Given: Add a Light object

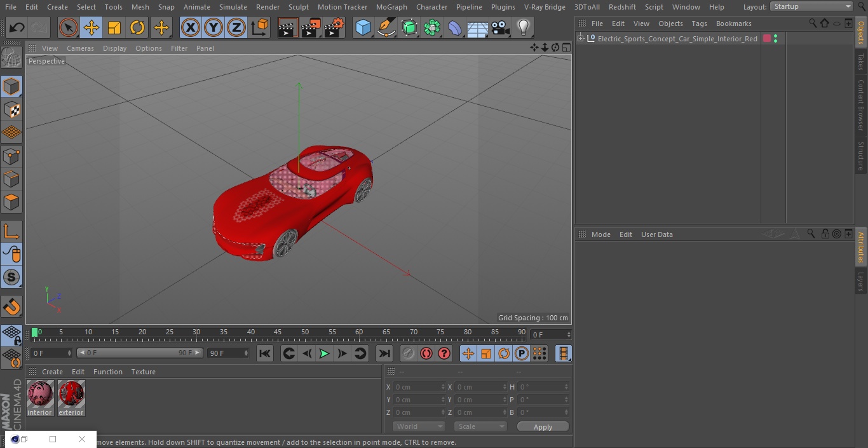Looking at the screenshot, I should (x=523, y=27).
